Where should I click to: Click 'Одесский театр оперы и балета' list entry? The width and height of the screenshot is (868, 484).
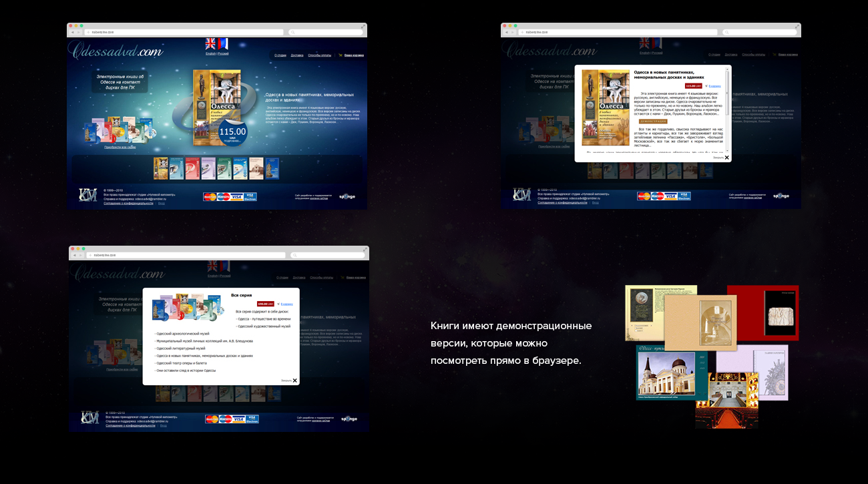(181, 363)
